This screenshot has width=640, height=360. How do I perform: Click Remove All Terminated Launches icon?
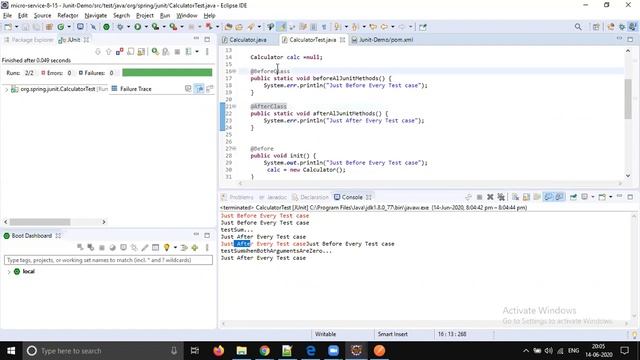(x=501, y=197)
